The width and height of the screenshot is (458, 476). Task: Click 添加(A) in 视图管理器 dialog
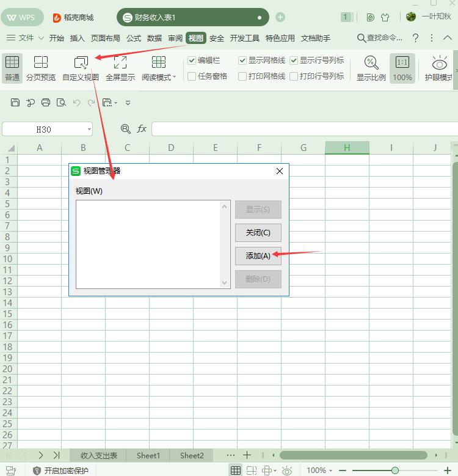(x=258, y=256)
